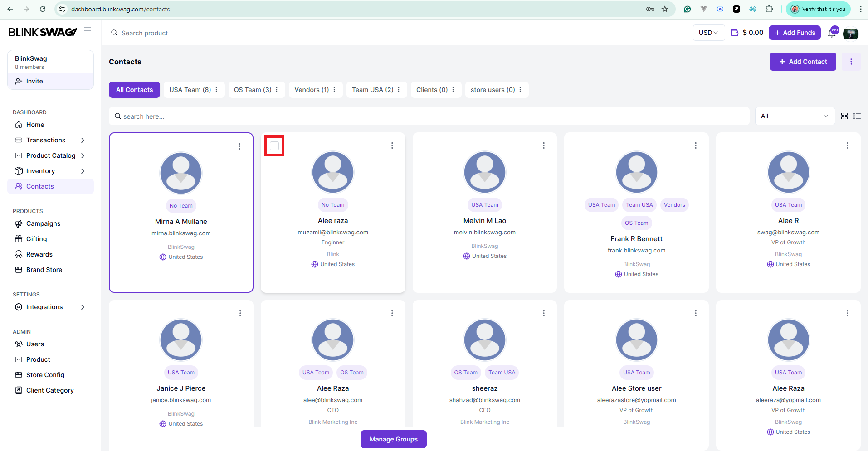Open Contacts in sidebar
Image resolution: width=868 pixels, height=451 pixels.
50,186
